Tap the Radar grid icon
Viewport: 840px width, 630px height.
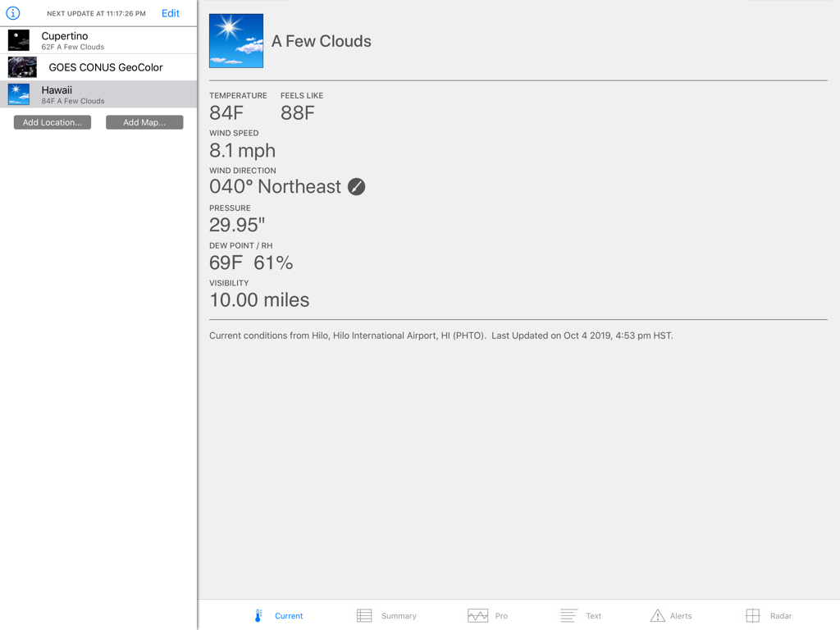tap(752, 615)
